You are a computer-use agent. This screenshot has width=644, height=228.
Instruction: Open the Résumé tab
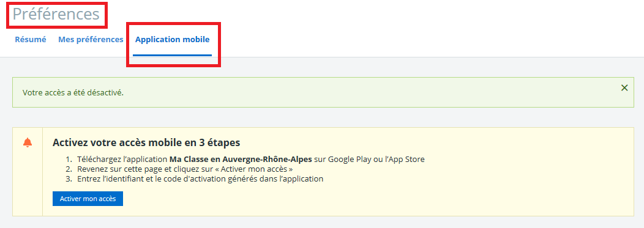[x=31, y=40]
